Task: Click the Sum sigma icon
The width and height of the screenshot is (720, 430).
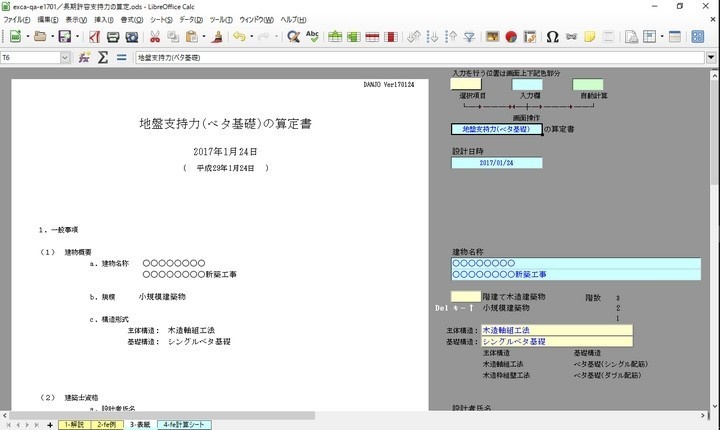Action: point(103,57)
